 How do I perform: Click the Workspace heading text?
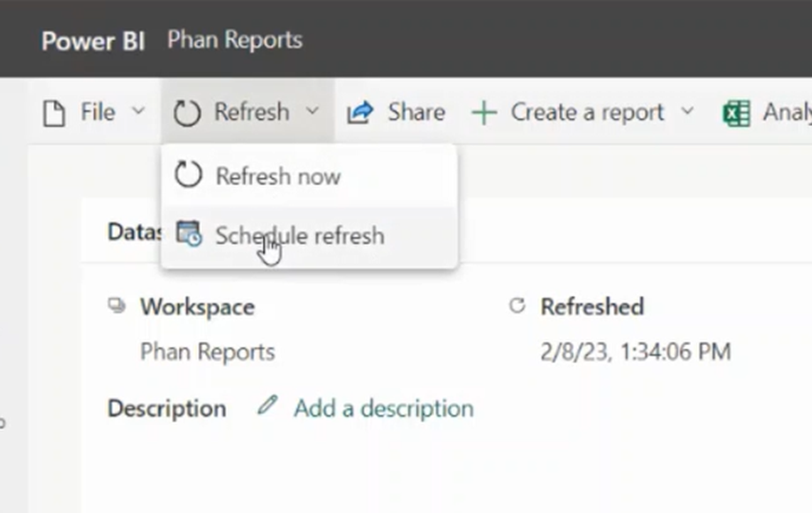point(198,306)
